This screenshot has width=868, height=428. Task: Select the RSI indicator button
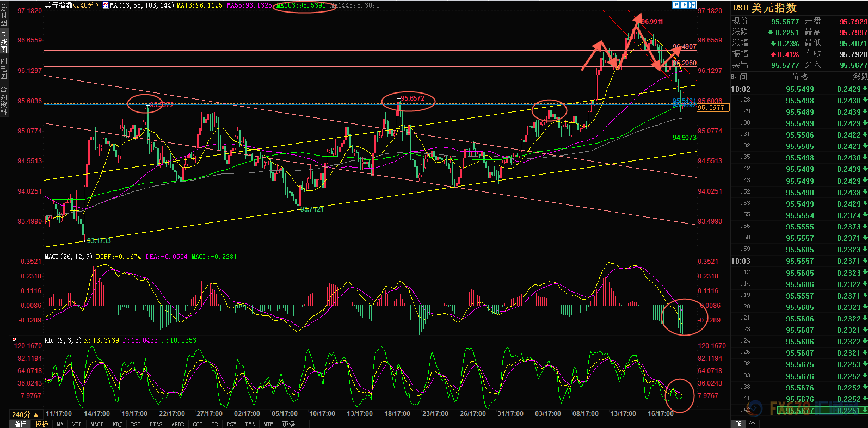pyautogui.click(x=136, y=424)
